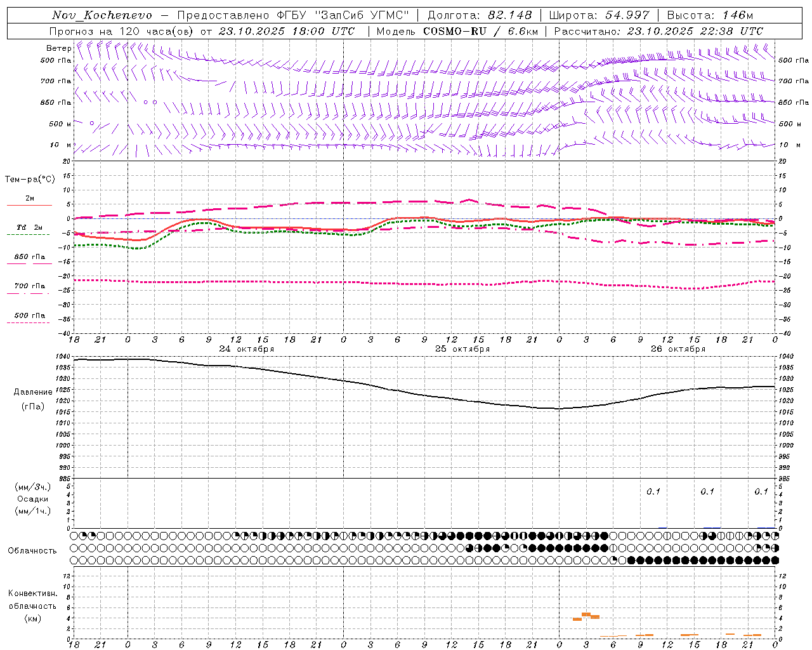Click the Облачность cloud cover label
812x650 pixels.
(x=32, y=551)
